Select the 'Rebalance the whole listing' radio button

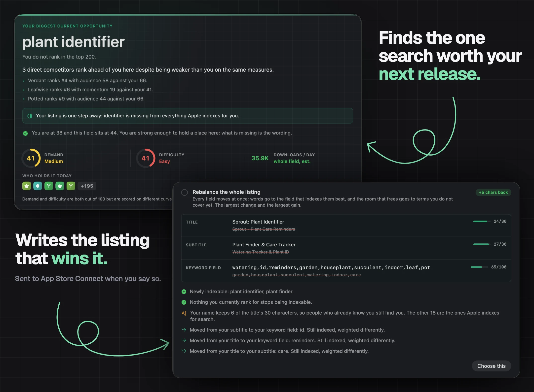click(185, 192)
